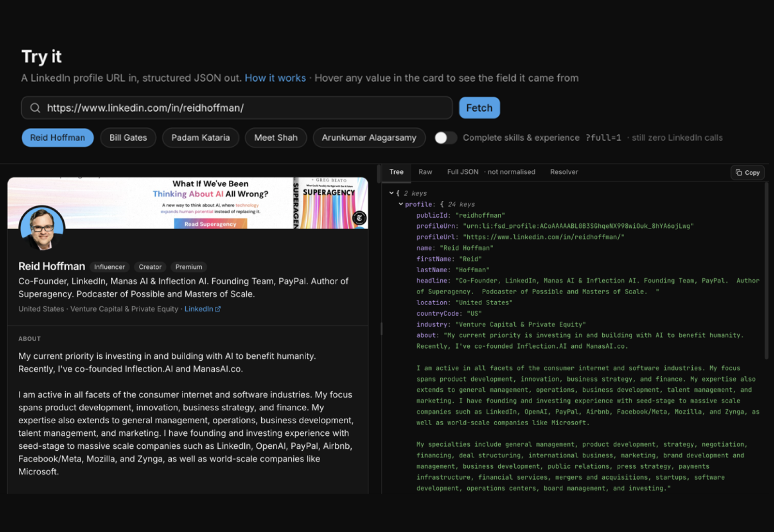Toggle the Complete skills & experience switch
Image resolution: width=774 pixels, height=532 pixels.
pos(446,138)
